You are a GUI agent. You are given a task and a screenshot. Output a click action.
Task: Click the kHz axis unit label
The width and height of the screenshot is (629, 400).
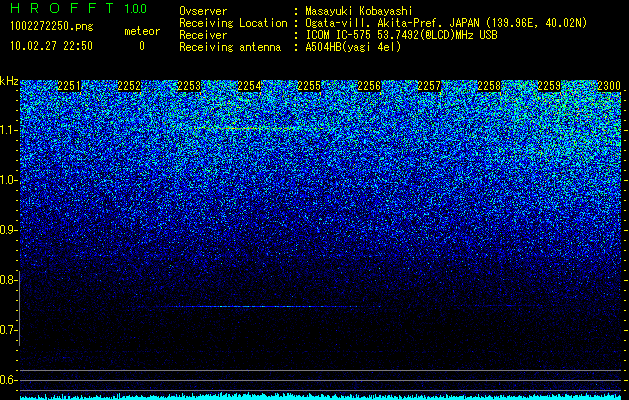tap(9, 81)
